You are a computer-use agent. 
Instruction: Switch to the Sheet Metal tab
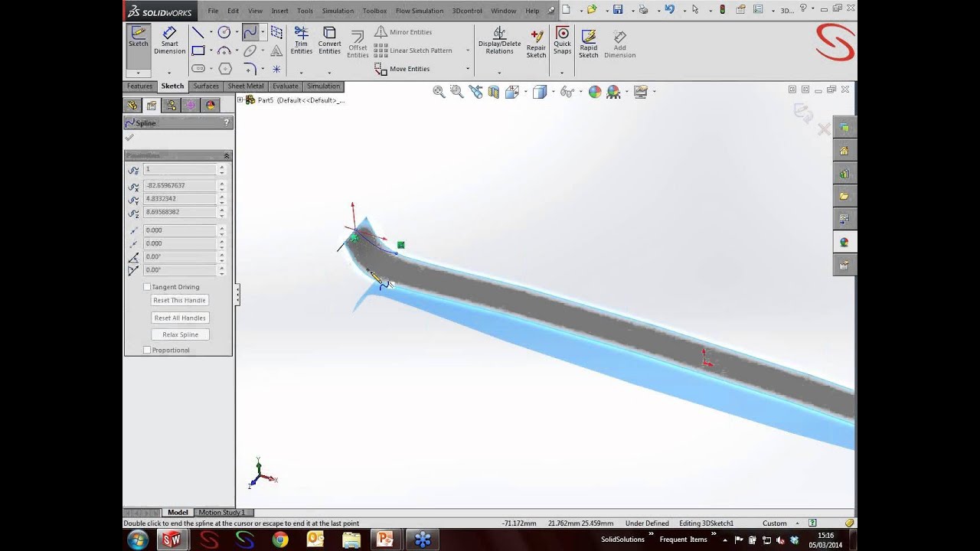[246, 86]
